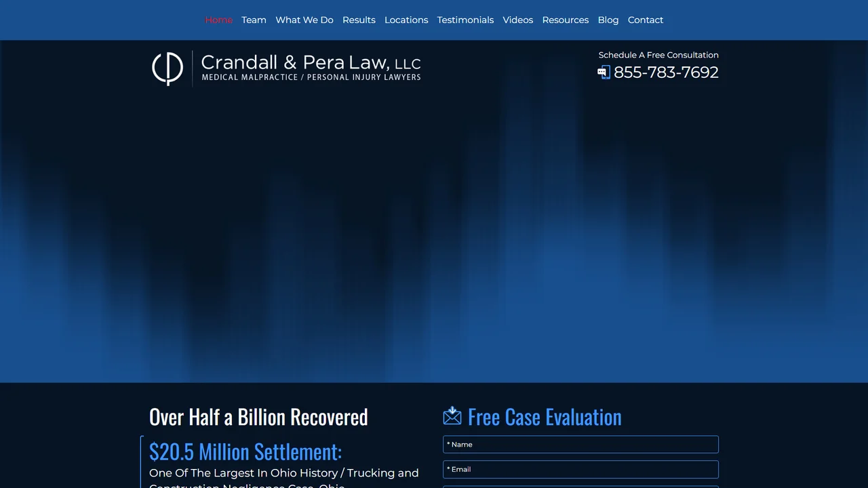This screenshot has width=868, height=488.
Task: Click the Crandall & Pera Law, LLC title
Action: tap(311, 62)
